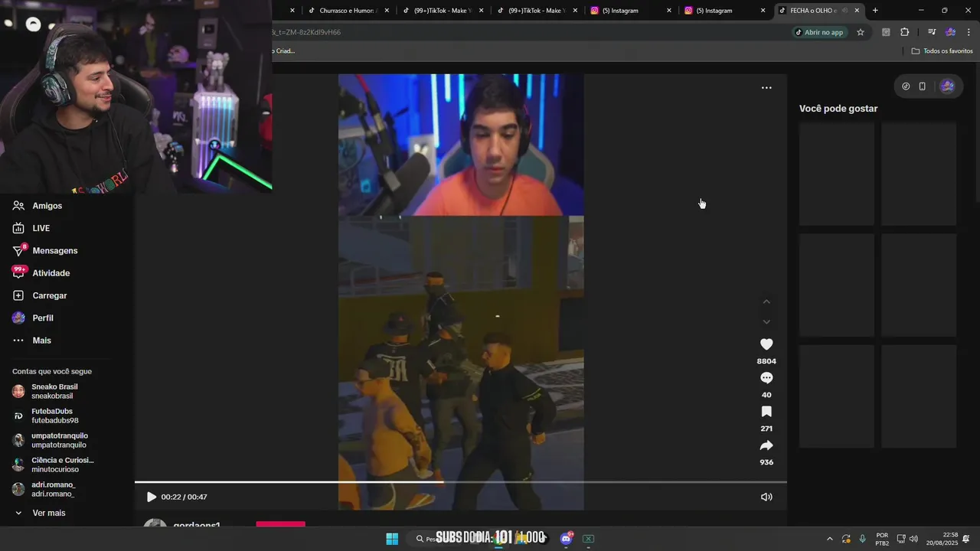This screenshot has width=980, height=551.
Task: Switch POR PTB2 keyboard language
Action: [x=882, y=539]
